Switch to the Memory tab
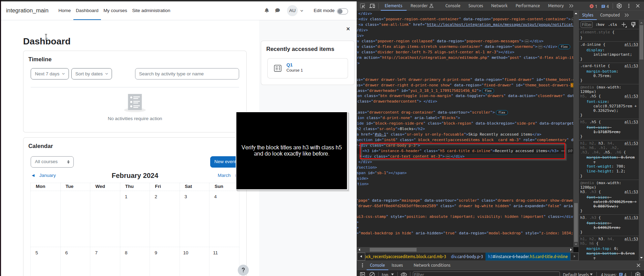This screenshot has height=276, width=644. coord(556,6)
